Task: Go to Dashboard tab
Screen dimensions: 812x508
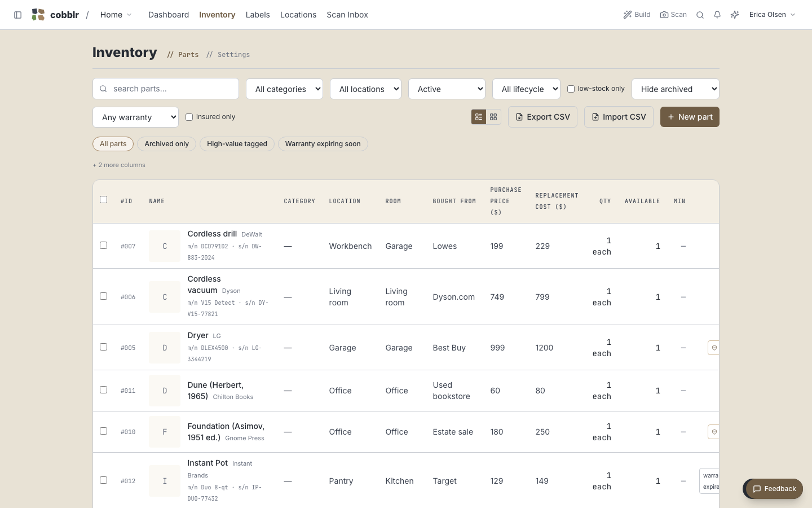Action: pos(169,15)
